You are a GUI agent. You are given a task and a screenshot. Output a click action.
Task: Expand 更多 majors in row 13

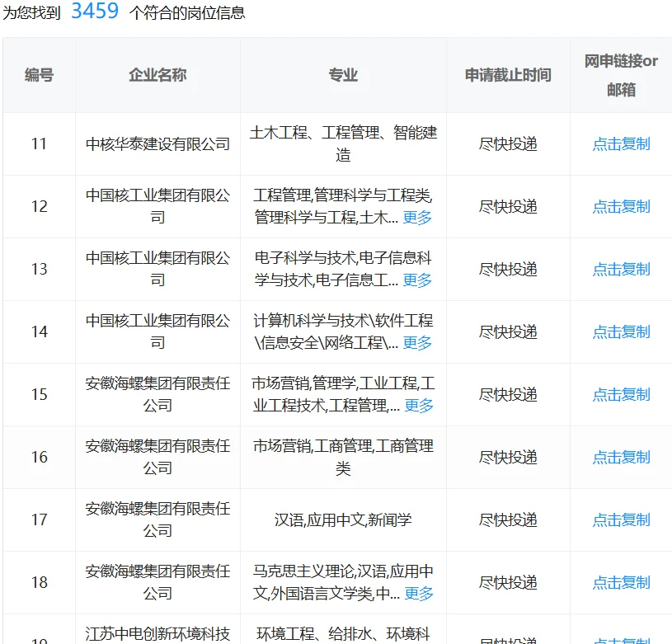click(417, 280)
